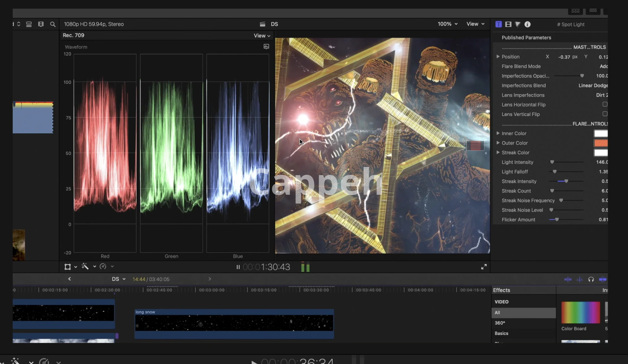The width and height of the screenshot is (628, 364).
Task: Open the Video inspector filmstrip icon
Action: point(508,24)
